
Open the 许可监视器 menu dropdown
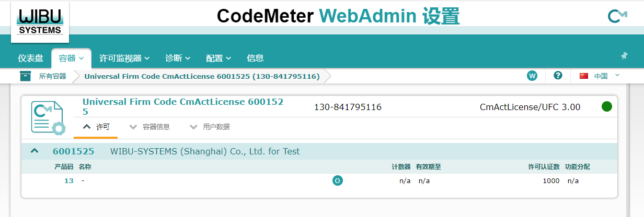pyautogui.click(x=124, y=58)
